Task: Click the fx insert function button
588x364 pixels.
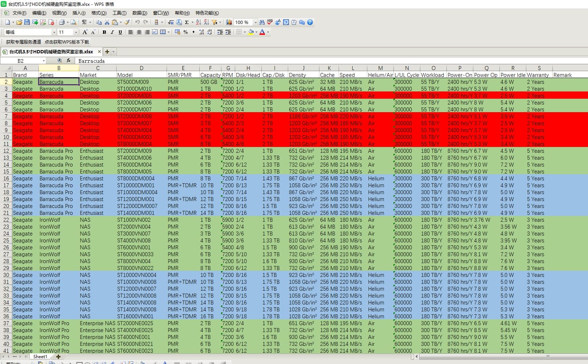Action: (x=69, y=61)
